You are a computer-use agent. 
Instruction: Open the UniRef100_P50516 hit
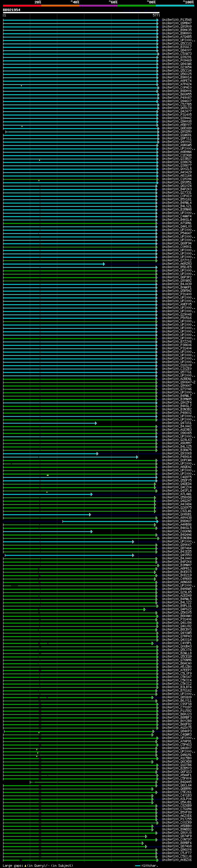tap(176, 318)
